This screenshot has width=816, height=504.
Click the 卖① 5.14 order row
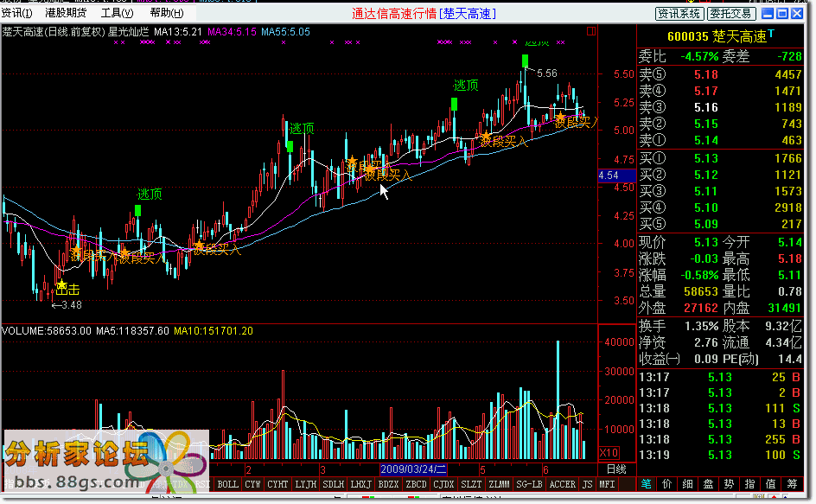[x=720, y=140]
